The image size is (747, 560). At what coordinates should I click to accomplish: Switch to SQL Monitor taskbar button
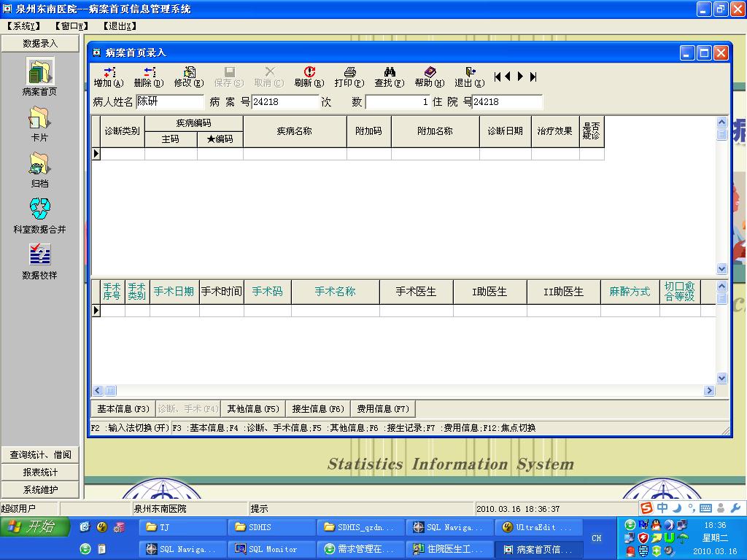(x=272, y=549)
